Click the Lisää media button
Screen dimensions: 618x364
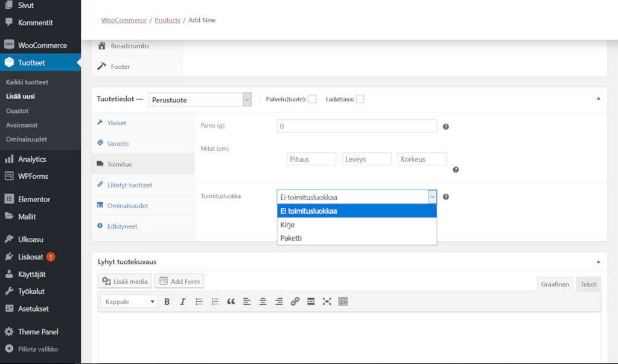(125, 281)
